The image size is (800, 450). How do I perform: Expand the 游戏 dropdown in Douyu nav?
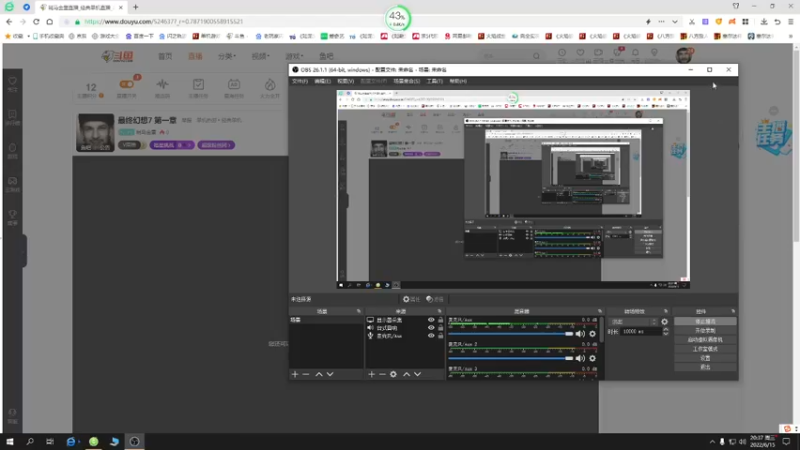(294, 56)
